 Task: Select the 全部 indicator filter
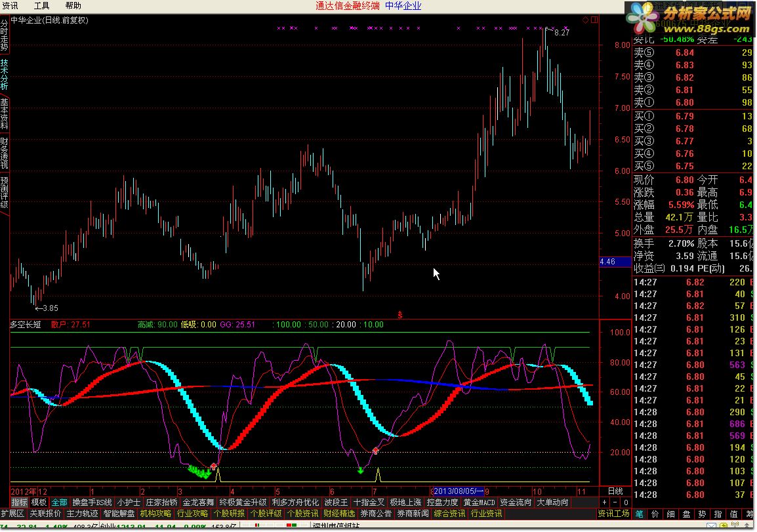[60, 502]
